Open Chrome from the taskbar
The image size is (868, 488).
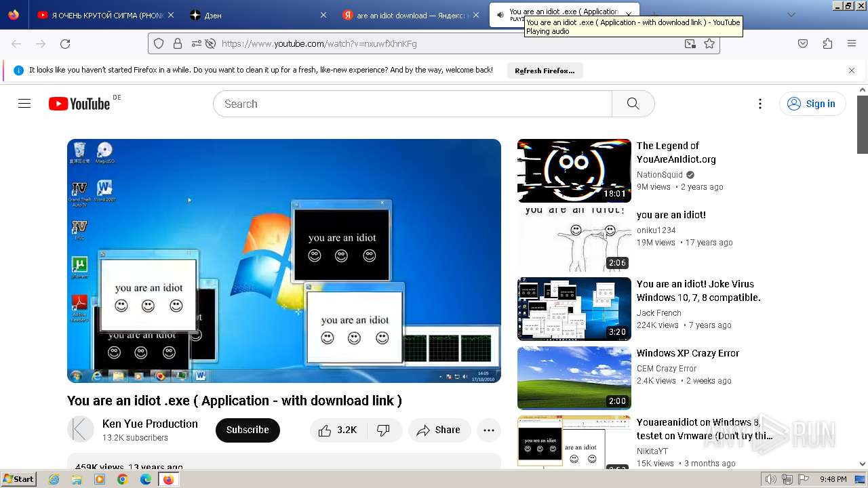click(x=123, y=479)
